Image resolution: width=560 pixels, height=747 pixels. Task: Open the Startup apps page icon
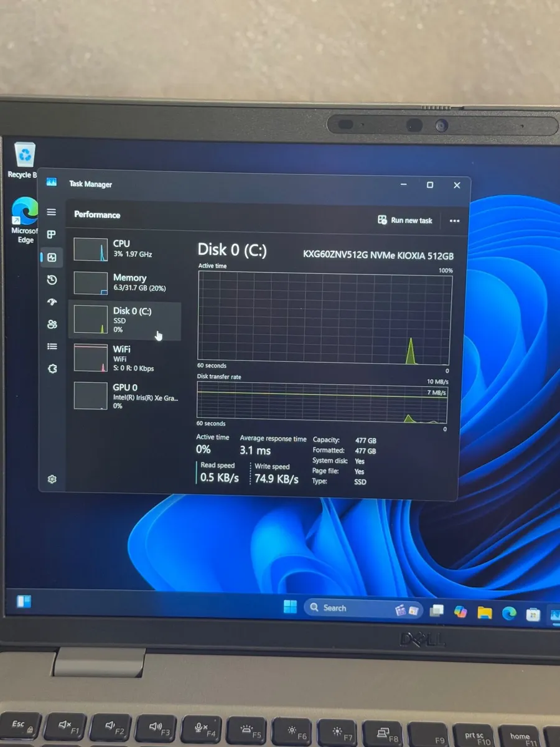coord(52,302)
